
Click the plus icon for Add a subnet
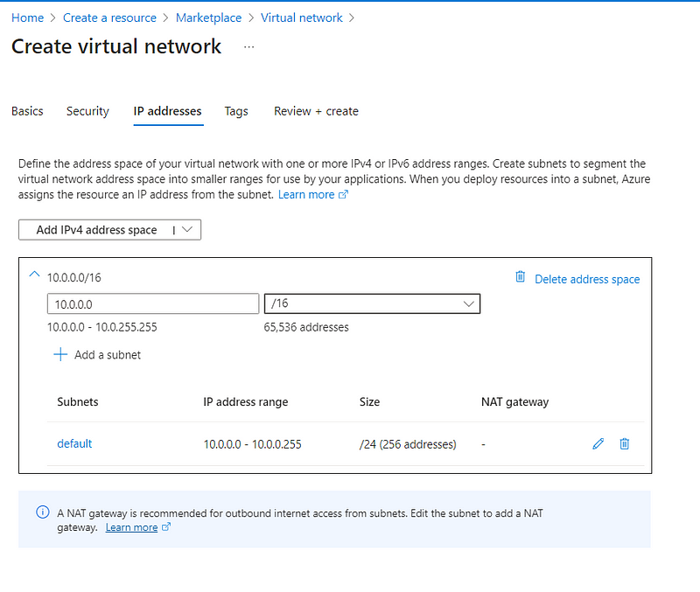coord(60,355)
